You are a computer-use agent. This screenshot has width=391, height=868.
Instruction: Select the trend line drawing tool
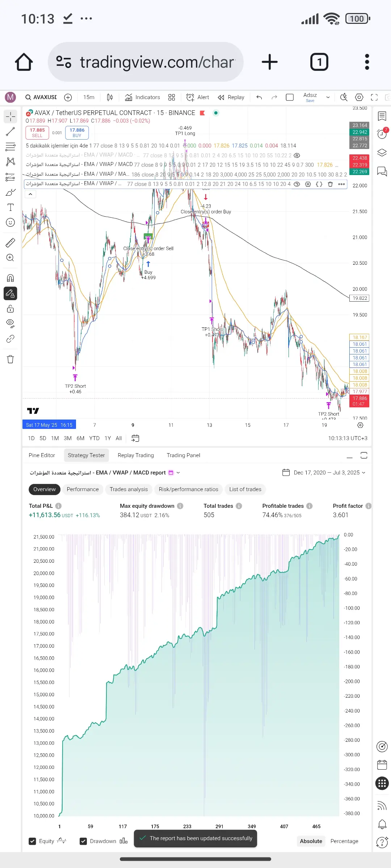click(x=10, y=132)
